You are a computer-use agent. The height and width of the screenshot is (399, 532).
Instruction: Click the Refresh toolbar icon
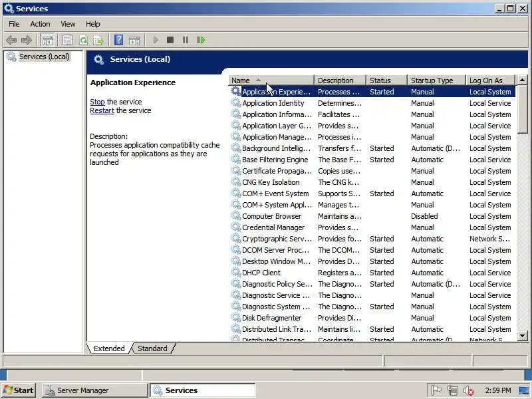[x=83, y=40]
